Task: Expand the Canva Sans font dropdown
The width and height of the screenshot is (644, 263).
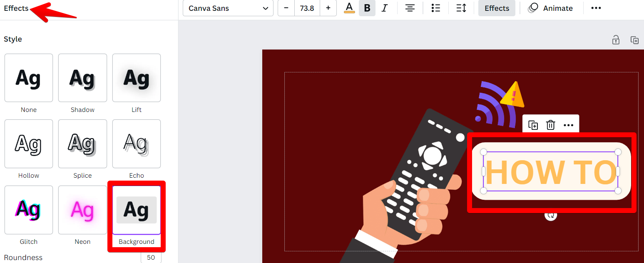Action: point(228,8)
